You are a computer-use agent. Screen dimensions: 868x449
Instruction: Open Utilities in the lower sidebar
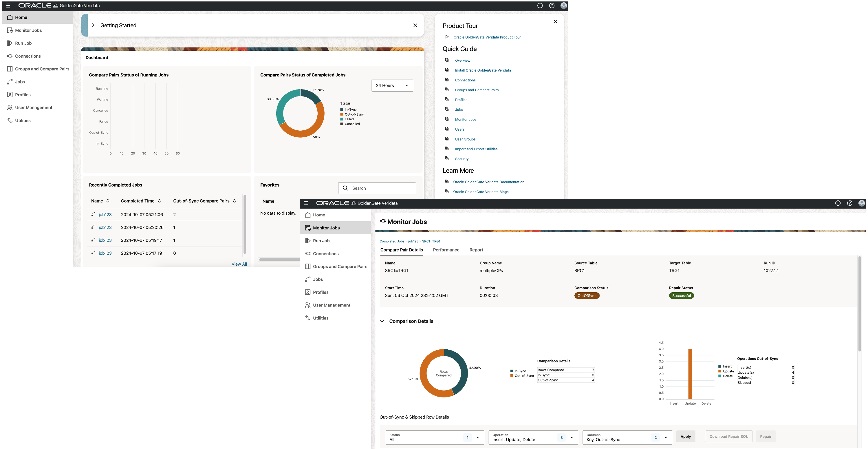tap(321, 318)
